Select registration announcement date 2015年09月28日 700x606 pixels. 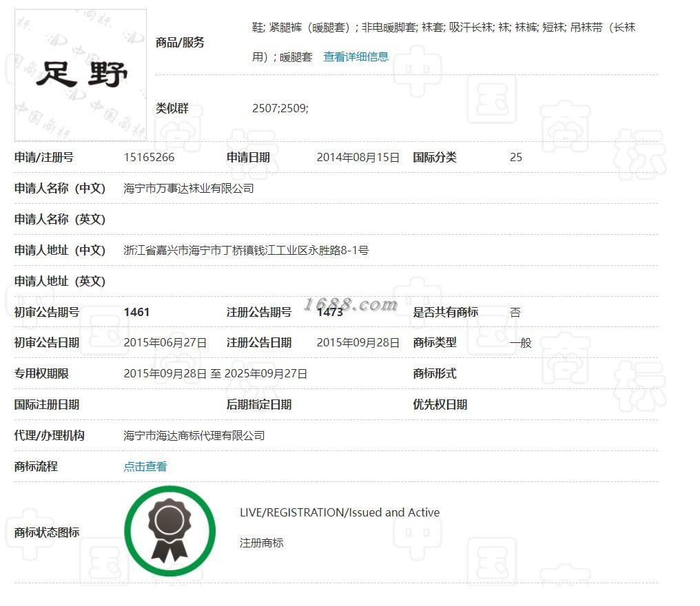[358, 343]
